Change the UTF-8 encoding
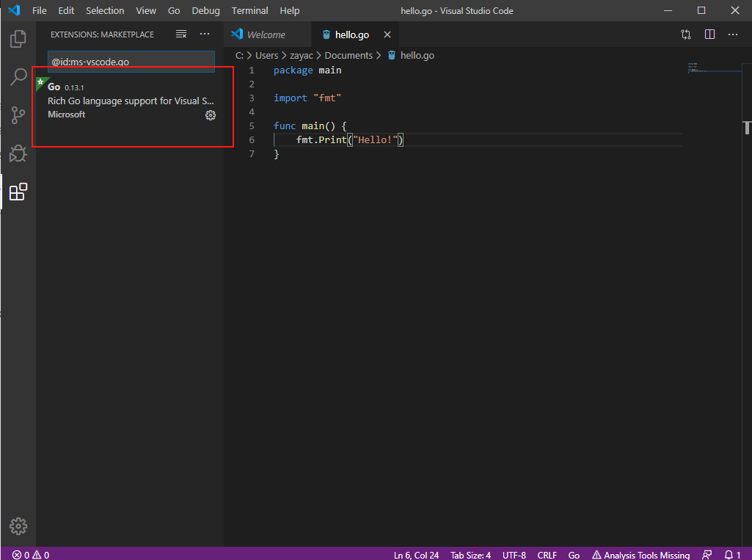Screen dimensions: 752x560 coord(514,555)
